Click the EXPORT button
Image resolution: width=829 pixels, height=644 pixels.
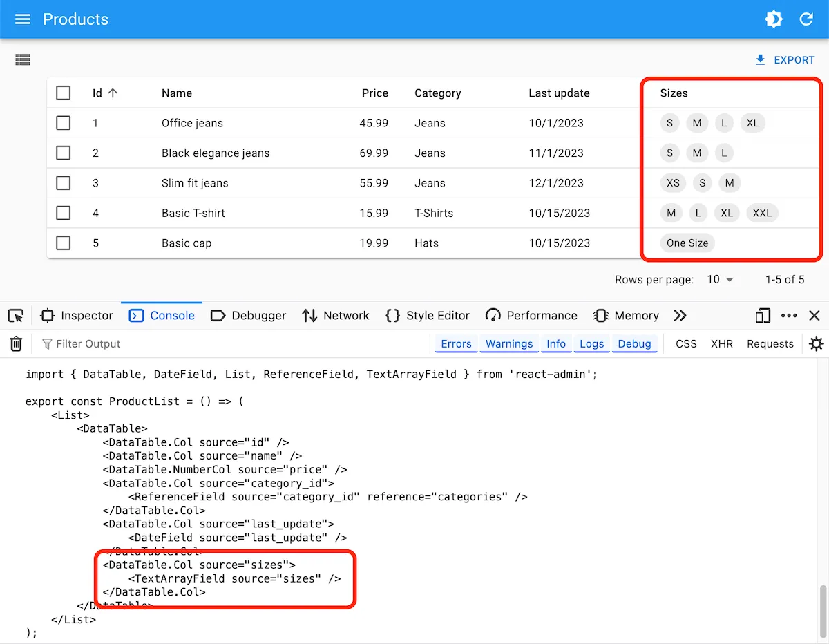tap(785, 59)
